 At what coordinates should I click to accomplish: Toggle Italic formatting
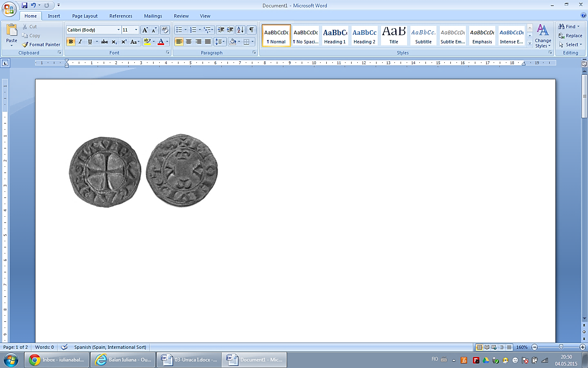(x=80, y=42)
